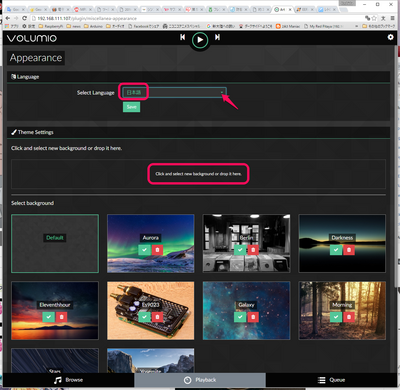Click the Stars background thumbnail

coord(55,361)
